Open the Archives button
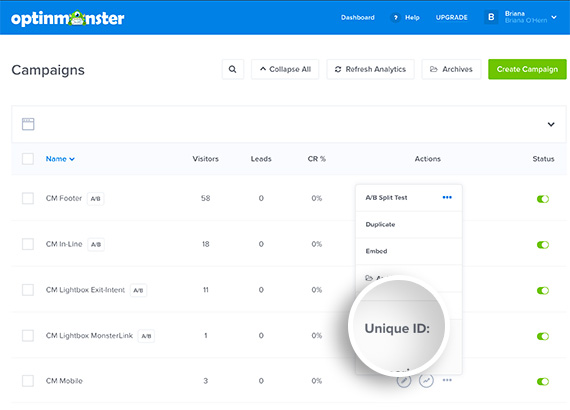The image size is (570, 410). 451,69
